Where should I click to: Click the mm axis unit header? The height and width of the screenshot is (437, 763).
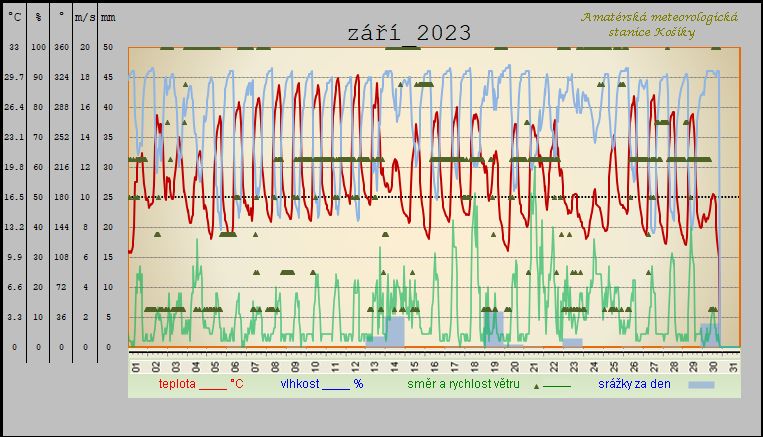(108, 18)
